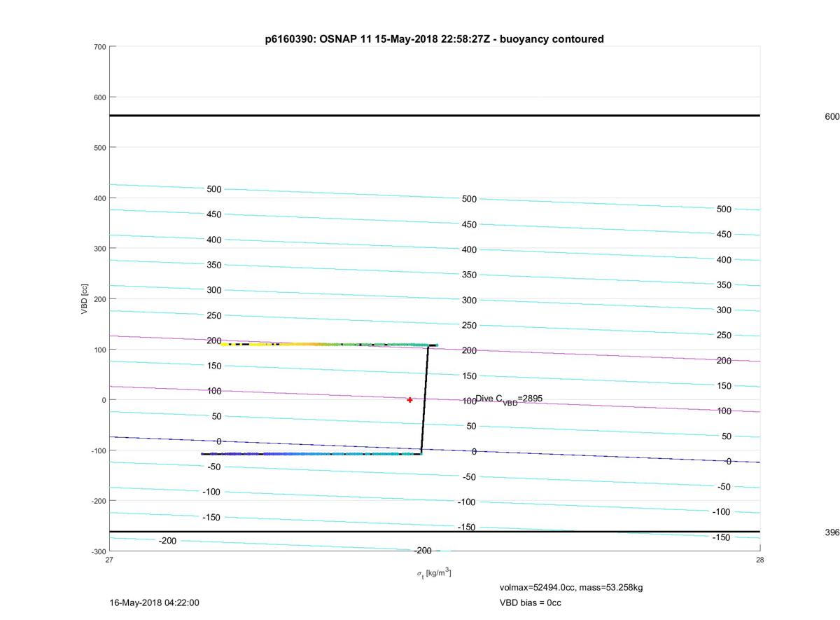Click the x-axis tick label "28"
This screenshot has width=840, height=620.
click(759, 560)
